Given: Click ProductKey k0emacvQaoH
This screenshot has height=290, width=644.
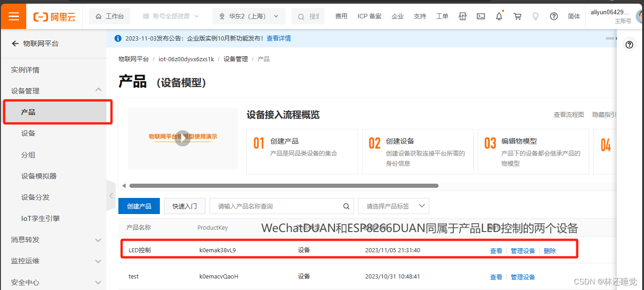Looking at the screenshot, I should (x=219, y=277).
